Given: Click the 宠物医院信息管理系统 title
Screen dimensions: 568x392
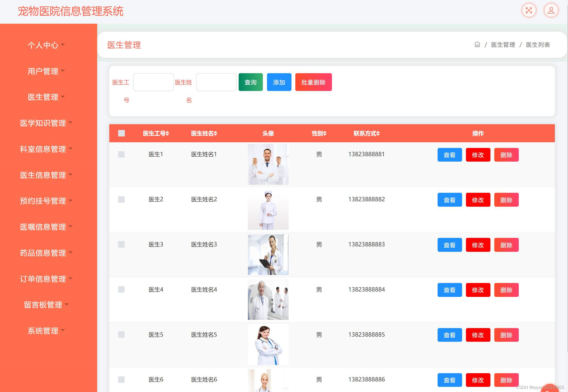Looking at the screenshot, I should point(71,11).
